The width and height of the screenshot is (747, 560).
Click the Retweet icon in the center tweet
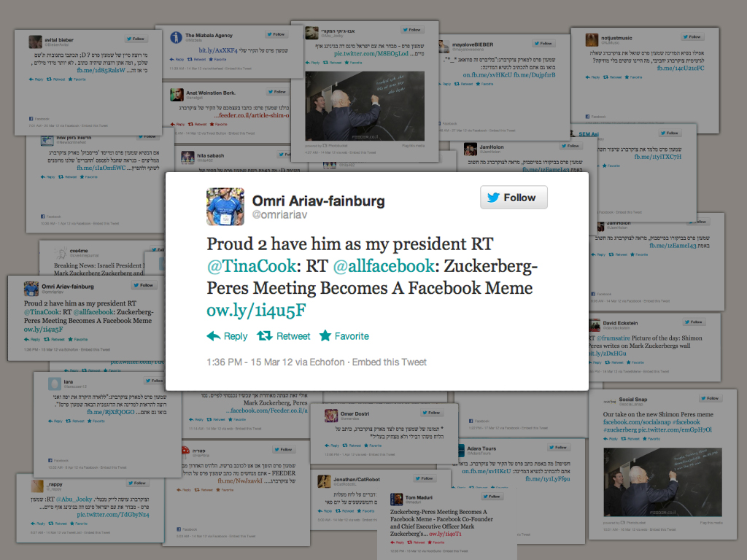pyautogui.click(x=264, y=336)
